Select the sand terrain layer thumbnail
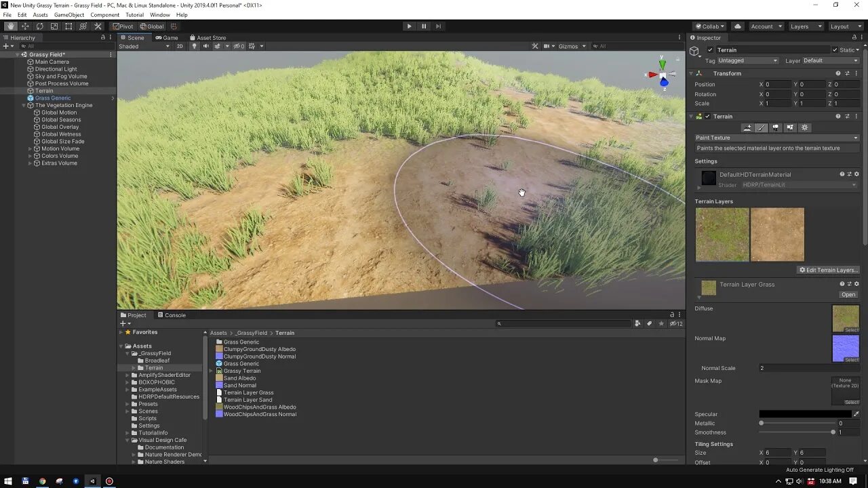The height and width of the screenshot is (488, 868). (x=777, y=235)
